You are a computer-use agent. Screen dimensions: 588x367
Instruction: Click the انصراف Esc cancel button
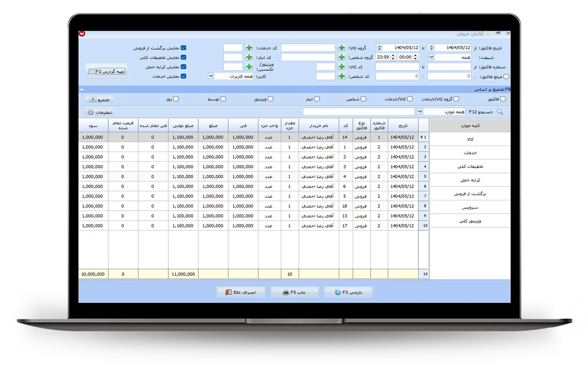pos(241,292)
